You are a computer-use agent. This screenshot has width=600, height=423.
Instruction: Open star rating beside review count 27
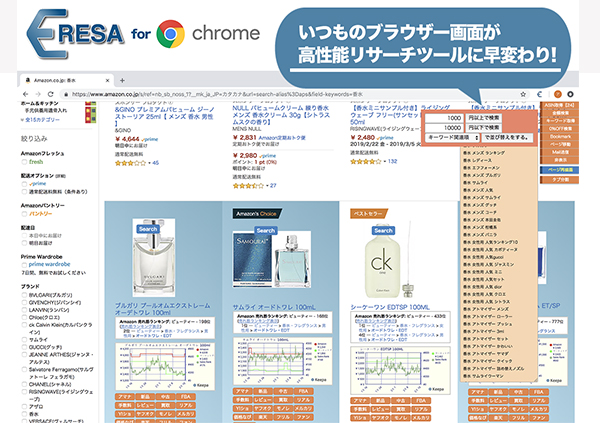(x=248, y=186)
